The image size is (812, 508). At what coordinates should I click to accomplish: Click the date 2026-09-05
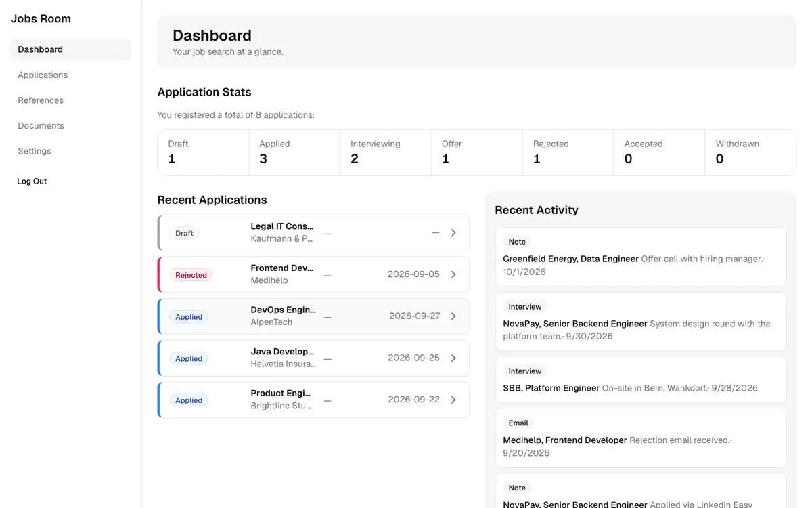(413, 274)
